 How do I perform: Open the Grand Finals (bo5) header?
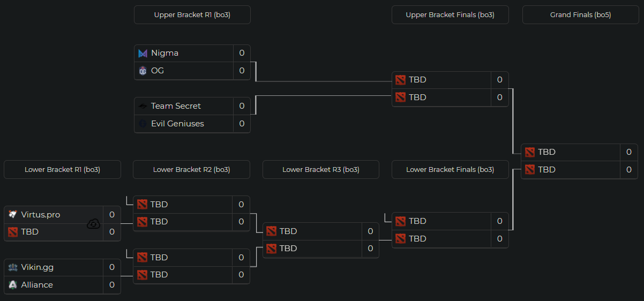click(580, 15)
